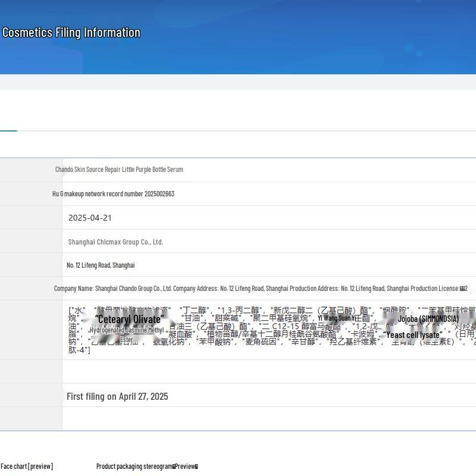Select the 'Hydrogenated Jasmine Methyl' ingredient text

127,330
